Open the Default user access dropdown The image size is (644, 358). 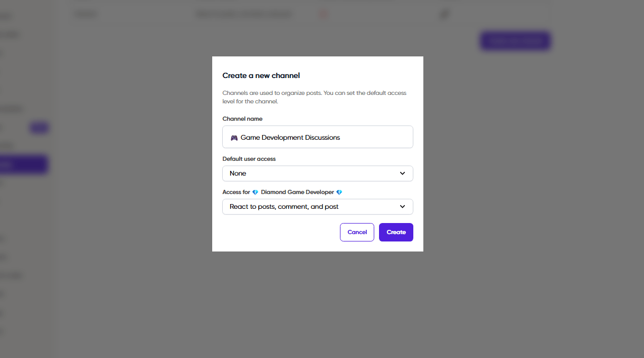[317, 173]
